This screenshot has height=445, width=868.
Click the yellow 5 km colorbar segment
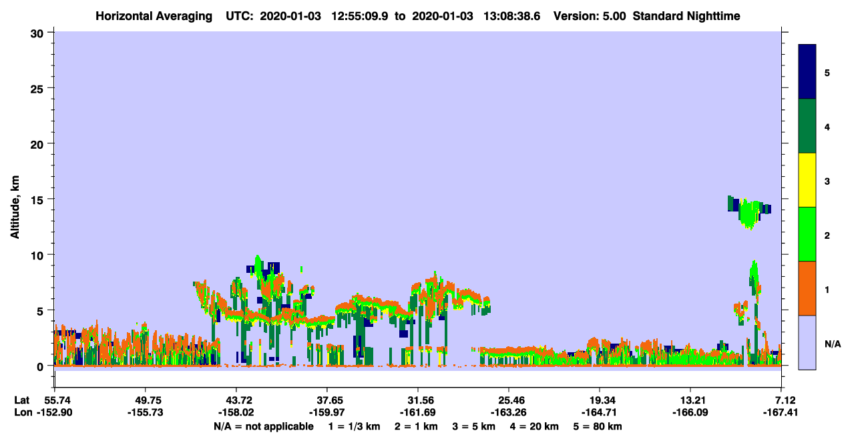tap(807, 180)
